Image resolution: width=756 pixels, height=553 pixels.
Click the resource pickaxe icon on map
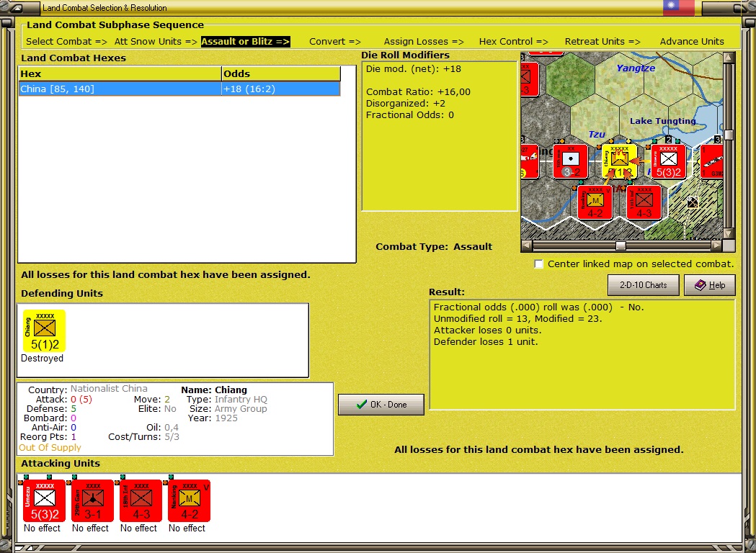click(693, 202)
